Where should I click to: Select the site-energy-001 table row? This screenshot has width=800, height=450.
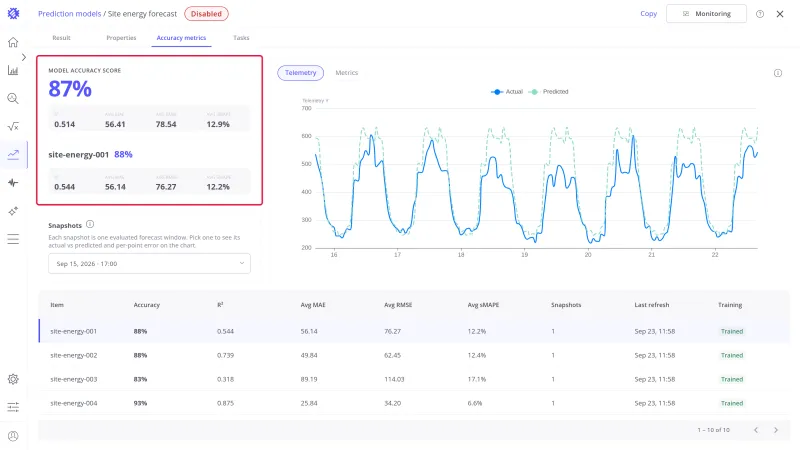click(x=414, y=331)
